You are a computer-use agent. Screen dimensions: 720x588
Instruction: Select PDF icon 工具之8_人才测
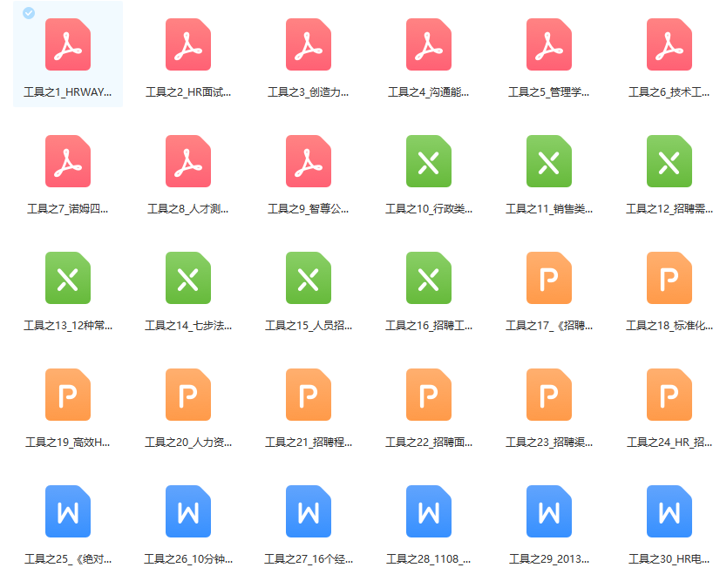[x=188, y=161]
